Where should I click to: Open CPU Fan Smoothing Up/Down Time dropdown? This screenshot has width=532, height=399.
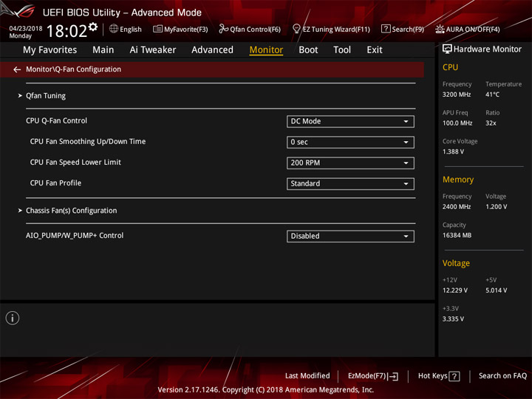point(350,142)
